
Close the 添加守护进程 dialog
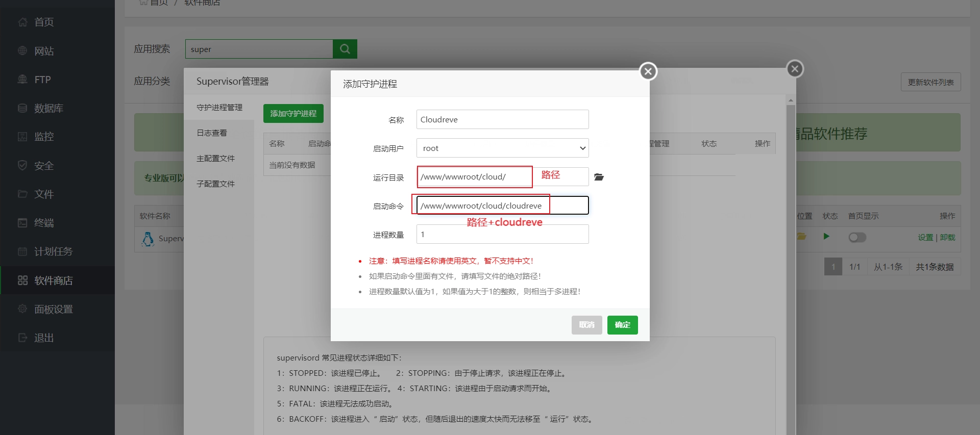tap(648, 71)
